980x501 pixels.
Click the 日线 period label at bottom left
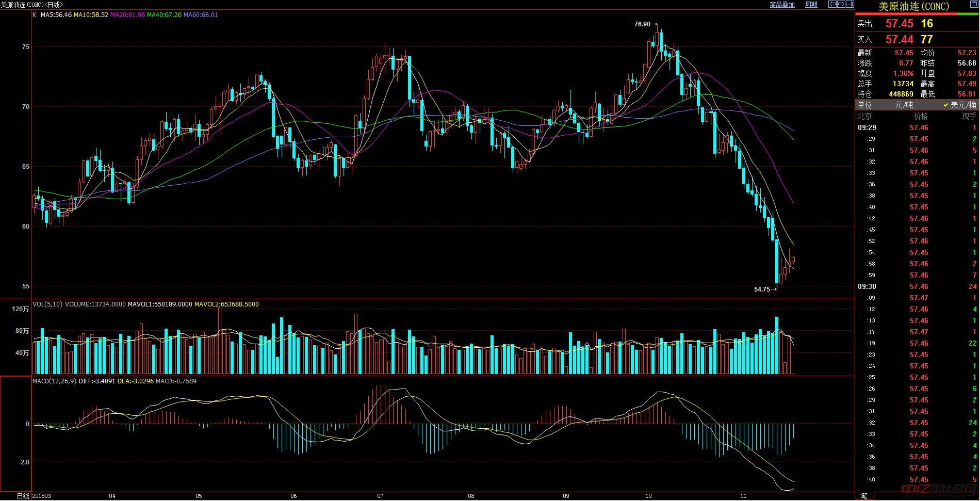click(x=23, y=496)
